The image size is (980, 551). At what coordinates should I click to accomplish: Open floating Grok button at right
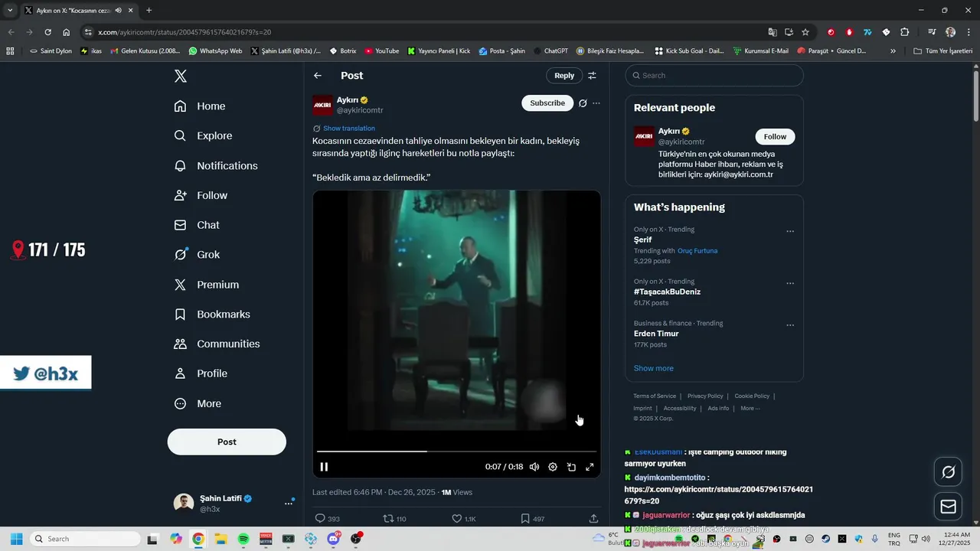[x=948, y=472]
